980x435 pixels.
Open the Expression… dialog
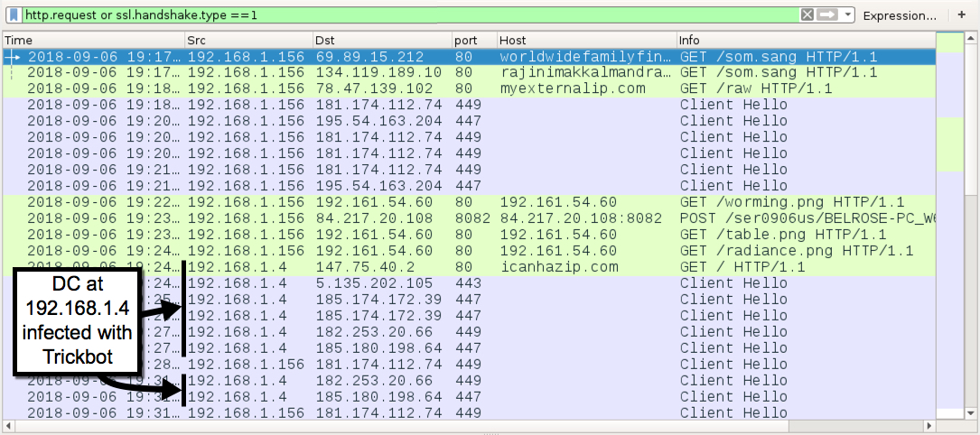click(900, 15)
